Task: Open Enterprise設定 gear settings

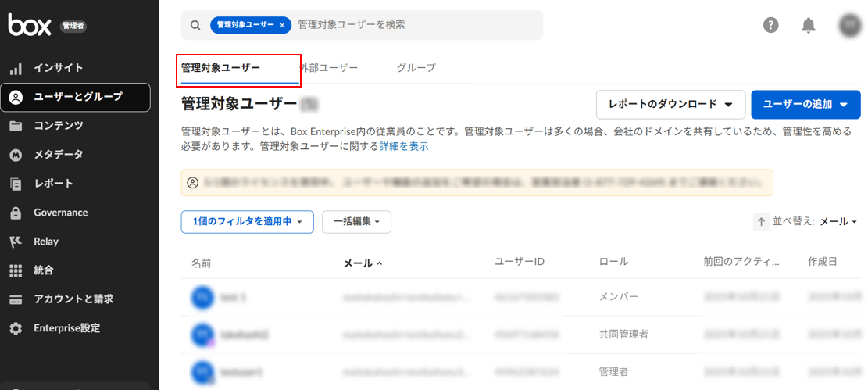Action: pos(66,328)
